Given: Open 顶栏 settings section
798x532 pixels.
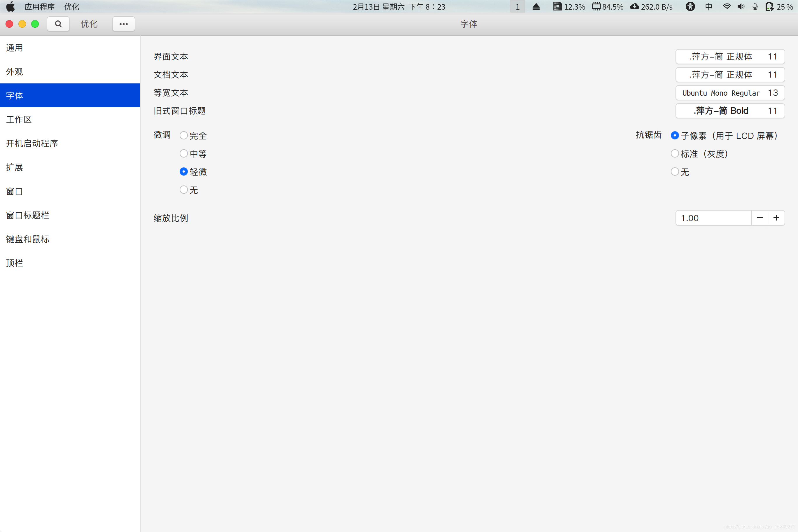Looking at the screenshot, I should coord(70,263).
